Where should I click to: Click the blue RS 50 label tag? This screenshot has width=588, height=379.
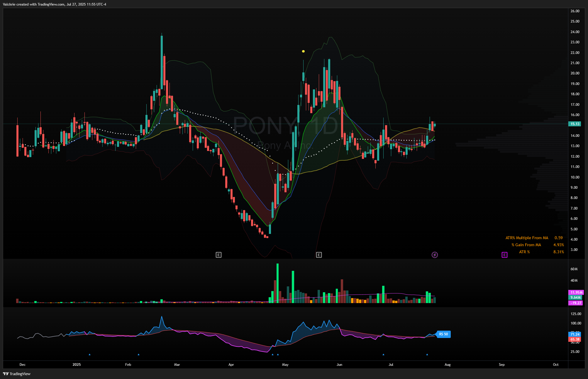click(443, 334)
